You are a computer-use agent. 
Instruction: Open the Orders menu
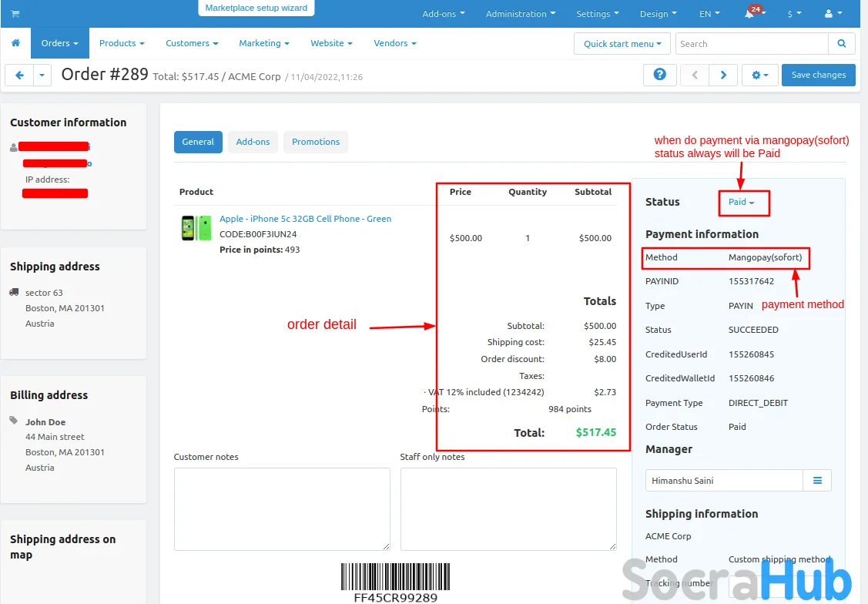60,43
